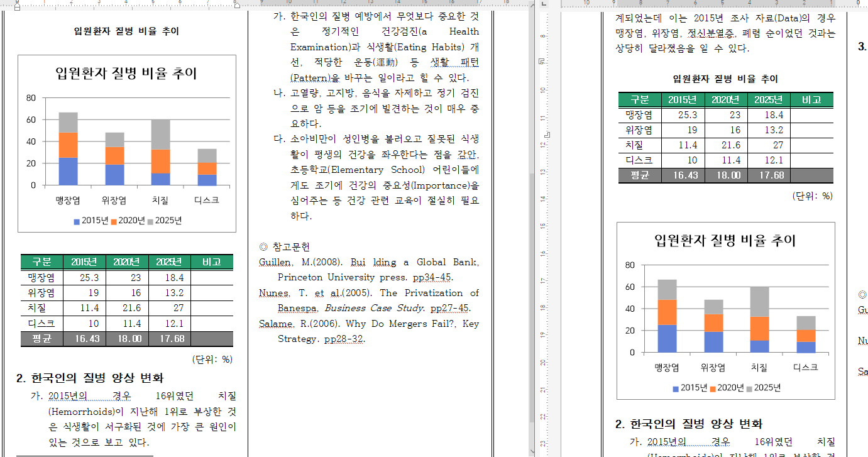Select the chart title in the right pane chart
This screenshot has width=868, height=457.
pyautogui.click(x=725, y=241)
